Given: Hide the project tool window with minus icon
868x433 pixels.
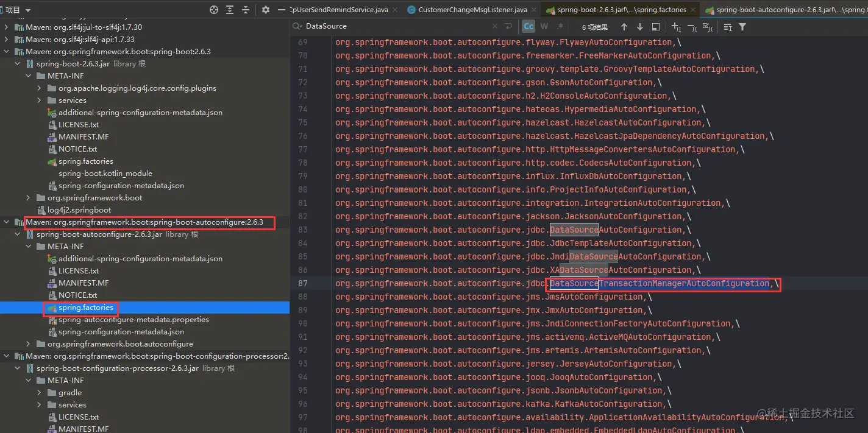Looking at the screenshot, I should (x=280, y=10).
